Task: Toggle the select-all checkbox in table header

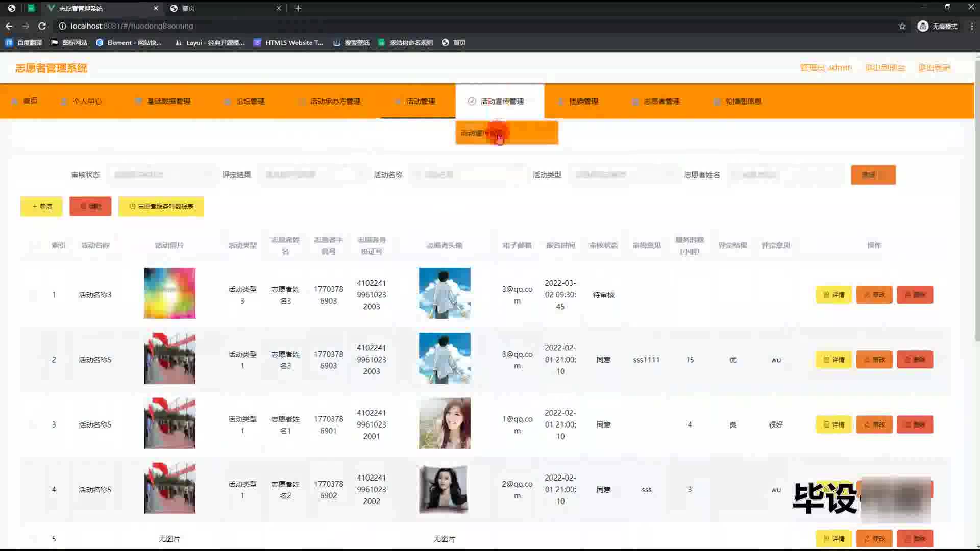Action: click(x=33, y=245)
